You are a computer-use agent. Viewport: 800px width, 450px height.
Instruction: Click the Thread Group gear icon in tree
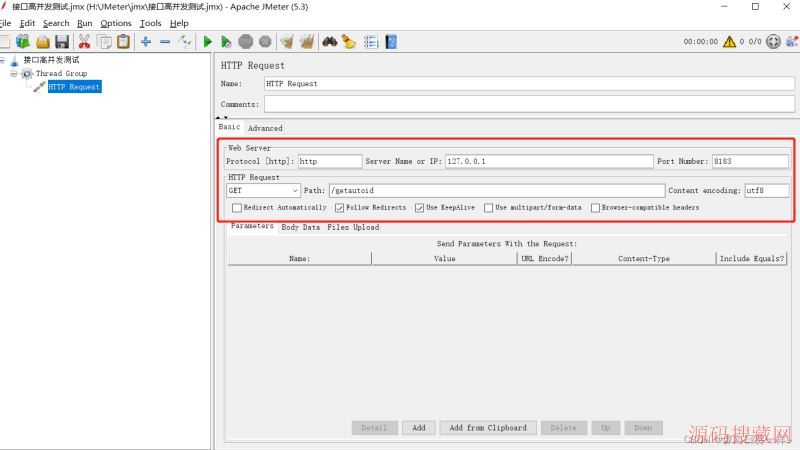coord(27,73)
